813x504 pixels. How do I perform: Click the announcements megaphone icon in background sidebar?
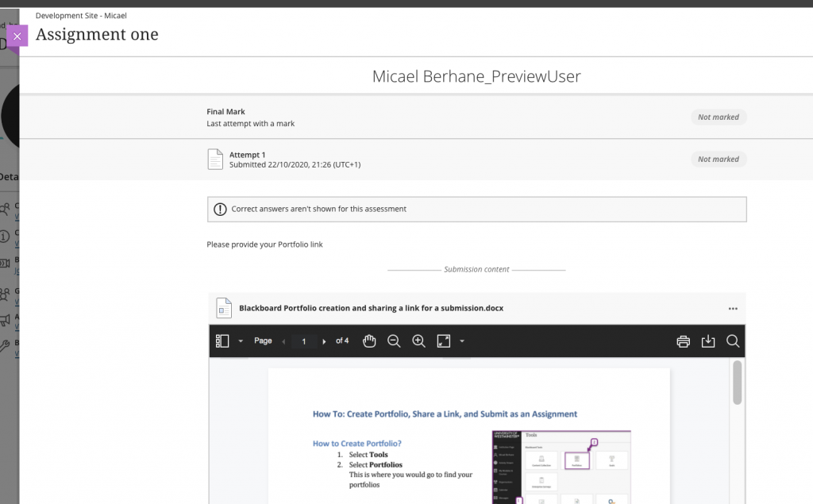pos(5,321)
